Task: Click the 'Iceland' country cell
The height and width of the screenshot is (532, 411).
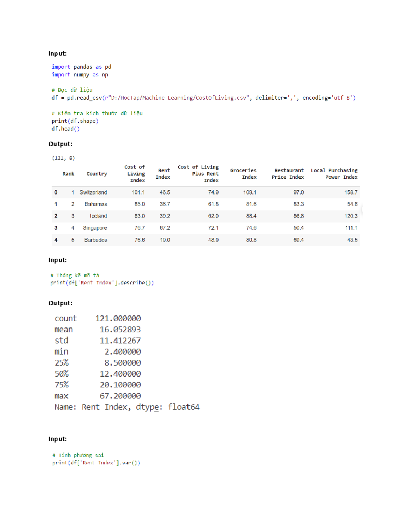Action: [x=99, y=216]
